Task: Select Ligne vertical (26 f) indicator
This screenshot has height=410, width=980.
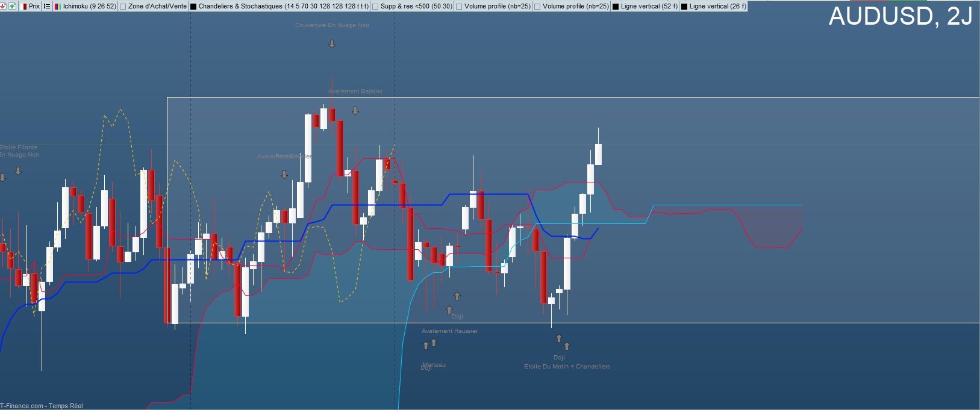Action: pos(718,6)
